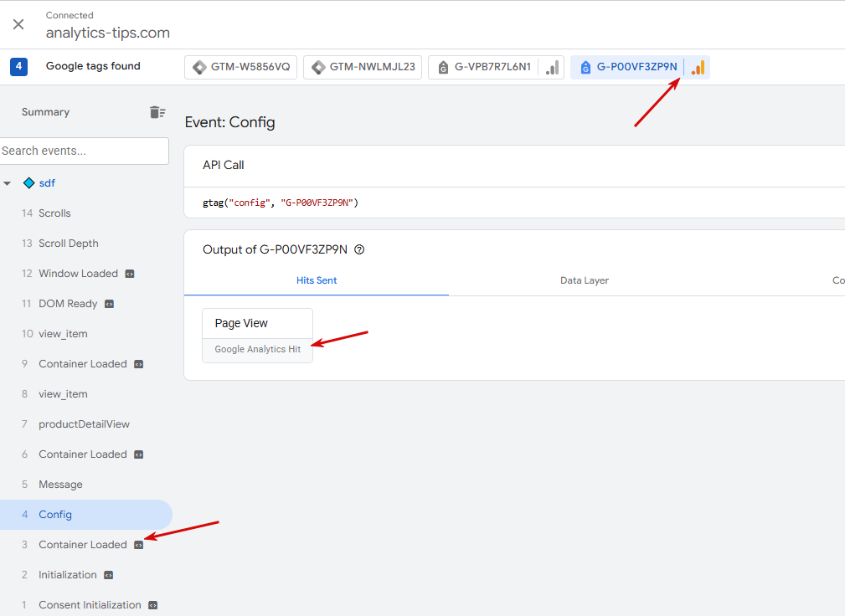Viewport: 845px width, 616px height.
Task: Select event 2 Initialization
Action: tap(86, 575)
